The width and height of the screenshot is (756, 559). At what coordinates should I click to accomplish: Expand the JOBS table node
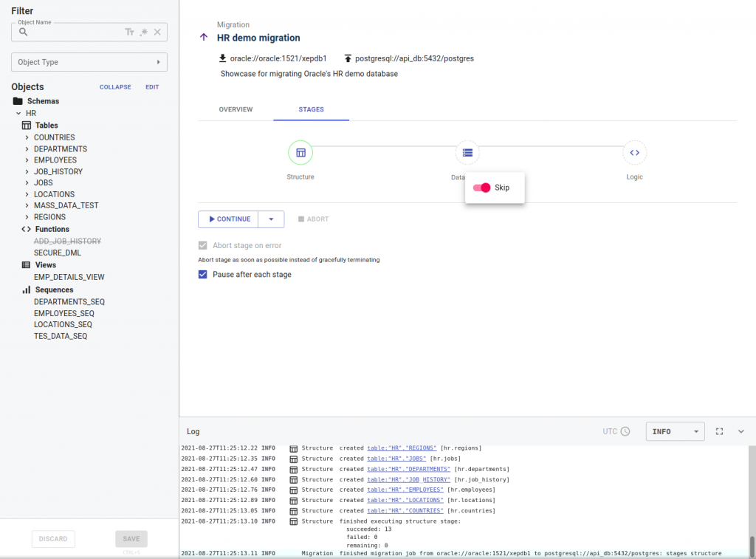pos(27,183)
